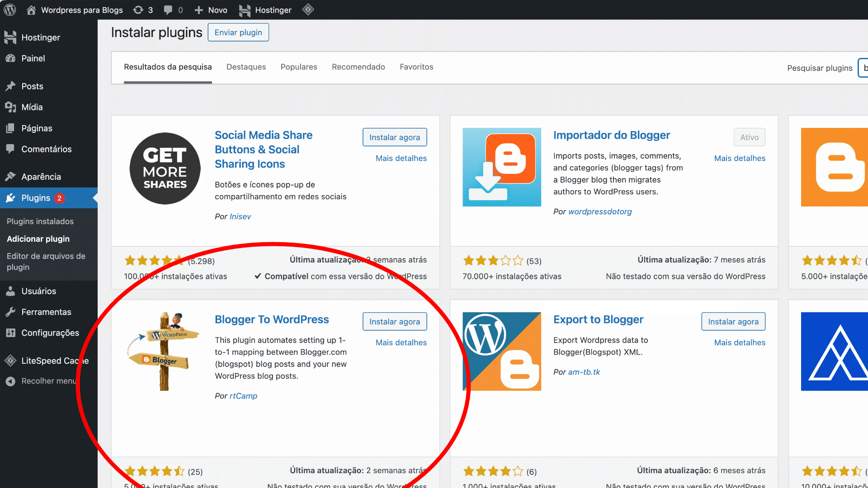The image size is (868, 488).
Task: Open Mais detalhes for Social Media Share
Action: coord(401,158)
